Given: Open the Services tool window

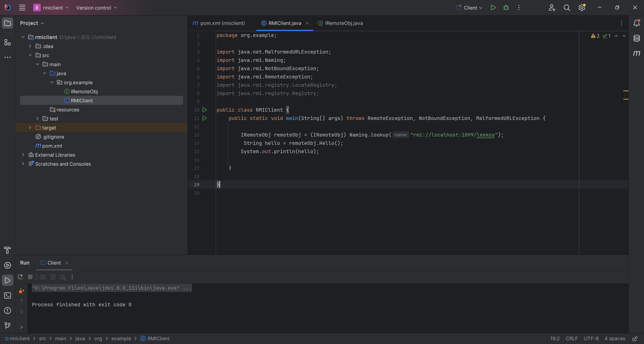Looking at the screenshot, I should click(x=8, y=265).
